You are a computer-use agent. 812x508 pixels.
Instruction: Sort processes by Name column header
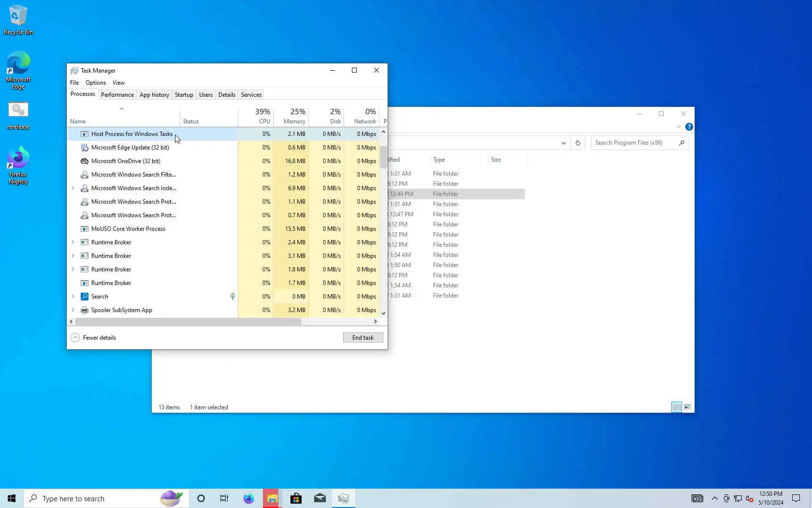(x=124, y=116)
